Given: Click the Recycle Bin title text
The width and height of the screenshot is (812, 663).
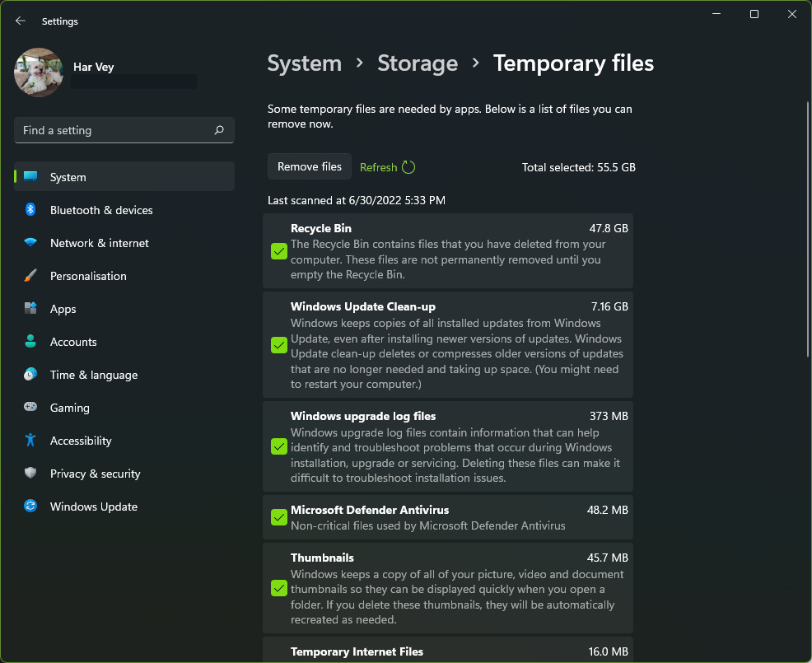Looking at the screenshot, I should click(321, 228).
